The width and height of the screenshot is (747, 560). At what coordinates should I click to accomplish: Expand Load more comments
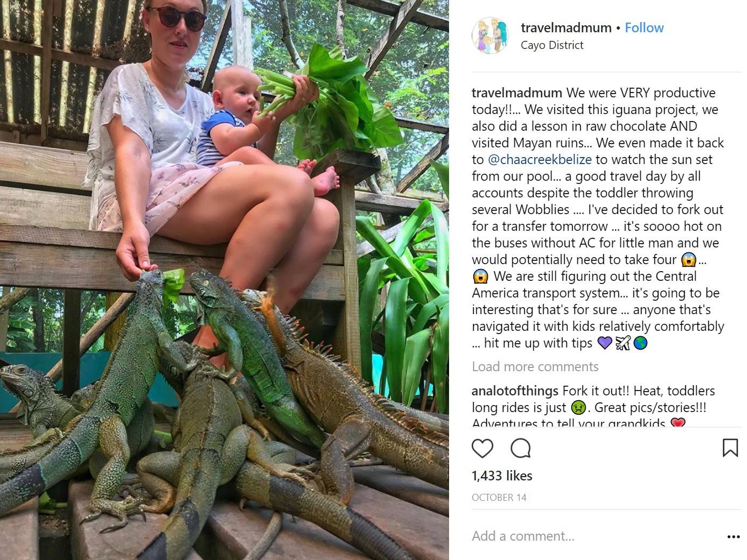coord(535,367)
